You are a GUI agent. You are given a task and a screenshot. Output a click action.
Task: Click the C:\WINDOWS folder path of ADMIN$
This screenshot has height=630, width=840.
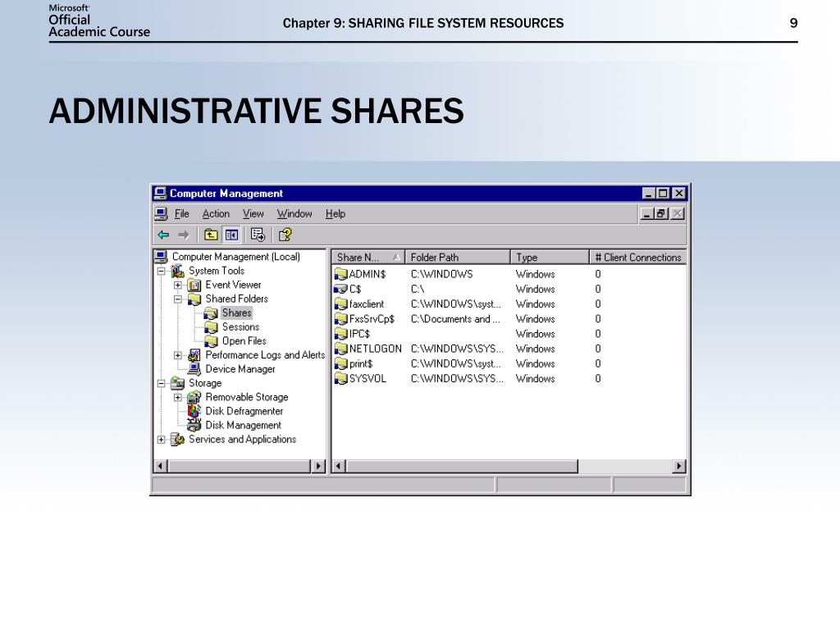point(442,274)
